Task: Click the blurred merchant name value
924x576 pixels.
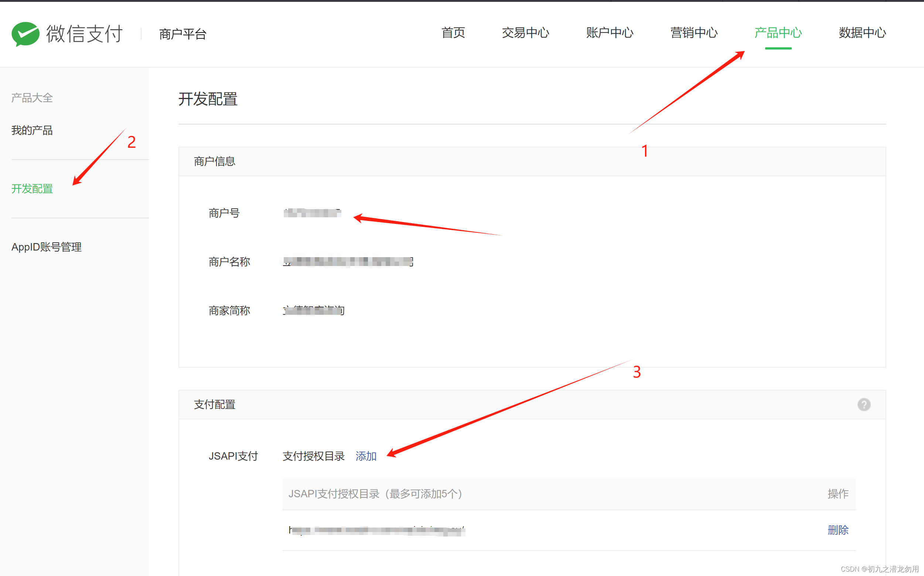Action: click(348, 262)
